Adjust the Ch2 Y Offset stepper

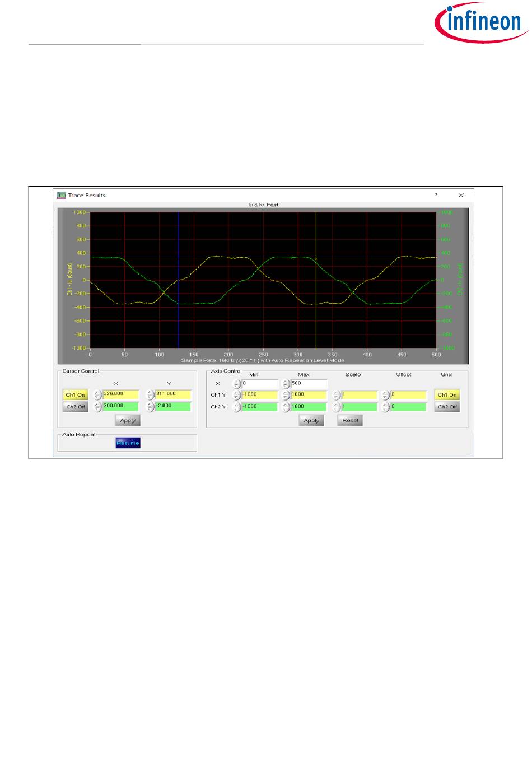385,407
